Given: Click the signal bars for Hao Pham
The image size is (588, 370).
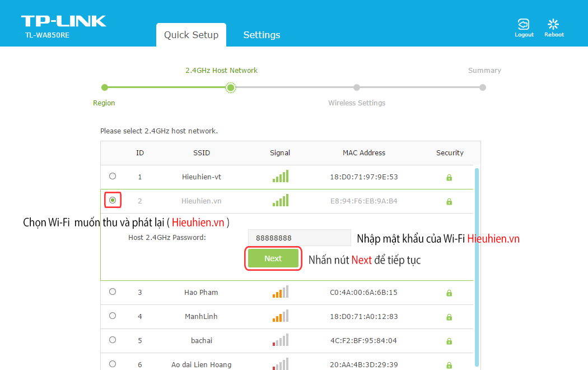Looking at the screenshot, I should (280, 292).
